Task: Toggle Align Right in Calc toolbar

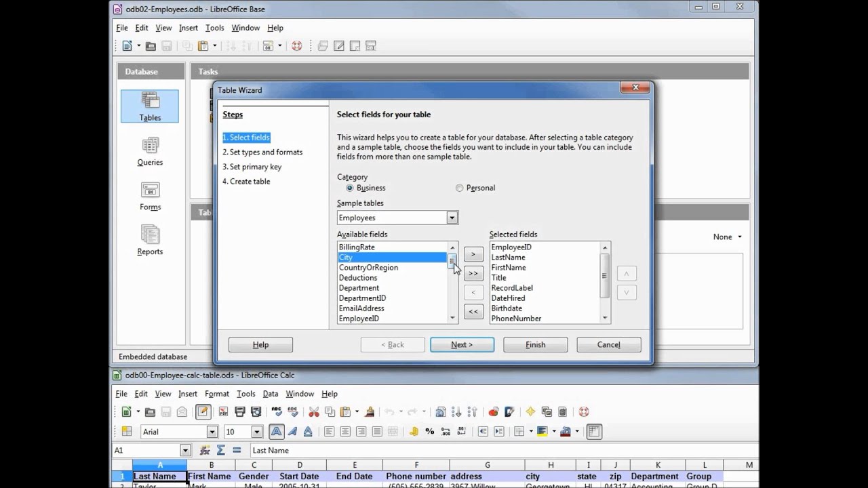Action: click(361, 431)
